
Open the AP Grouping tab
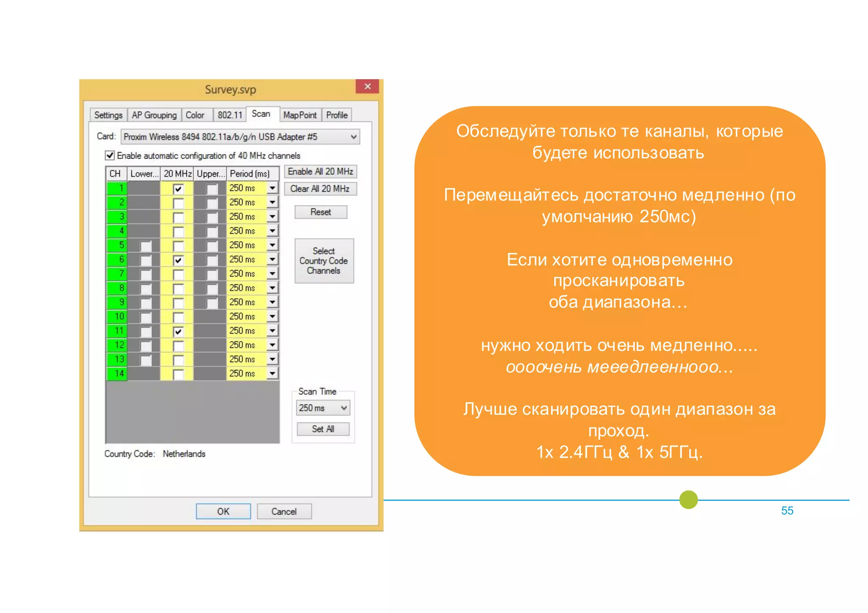154,115
